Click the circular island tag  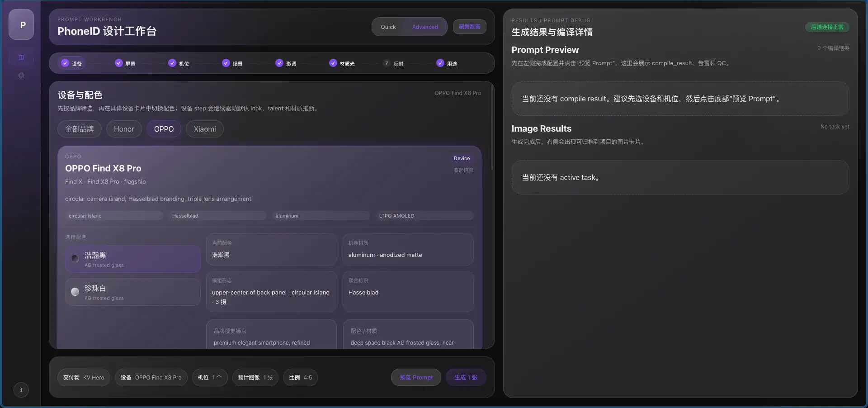click(x=114, y=216)
